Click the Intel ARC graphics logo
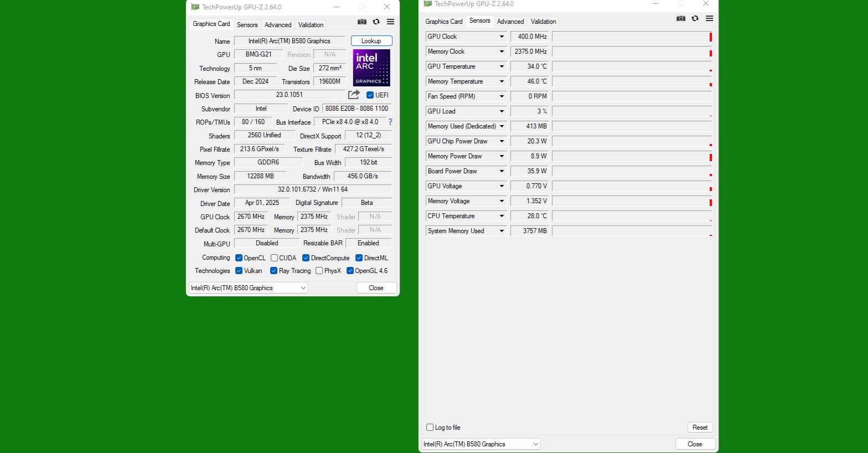Screen dimensions: 868x453 tap(371, 68)
